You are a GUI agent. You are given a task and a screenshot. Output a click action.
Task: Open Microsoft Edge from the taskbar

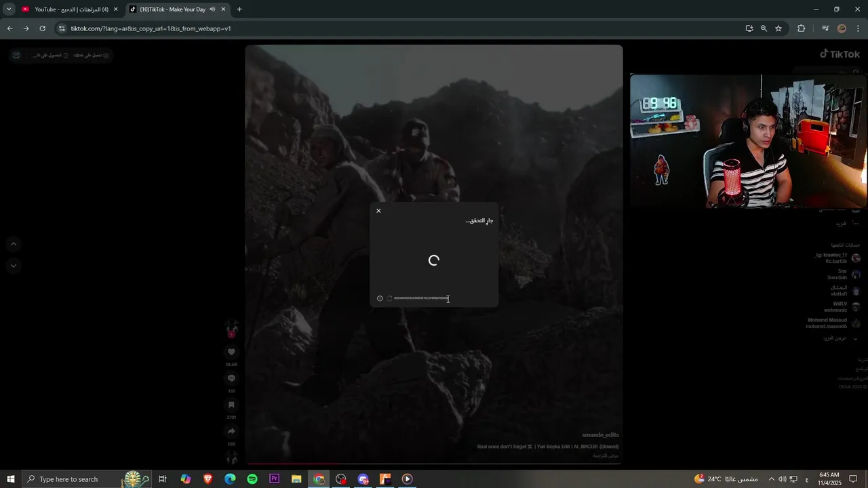tap(230, 479)
